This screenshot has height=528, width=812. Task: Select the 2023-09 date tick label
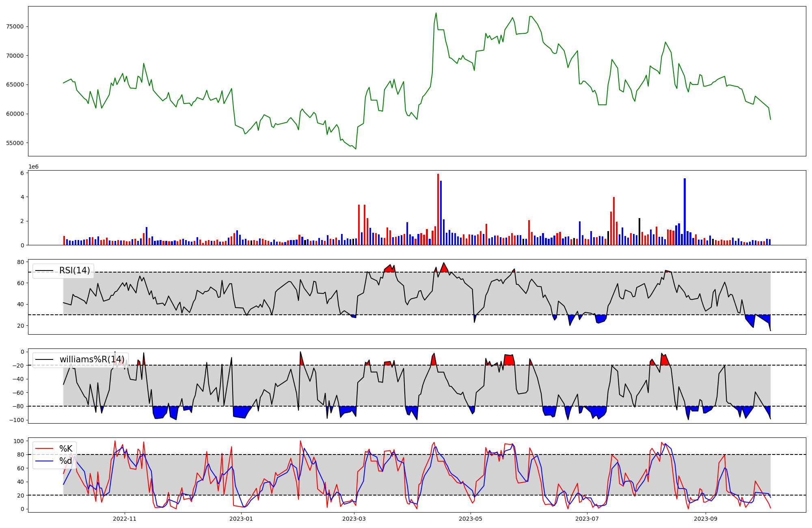pos(706,519)
